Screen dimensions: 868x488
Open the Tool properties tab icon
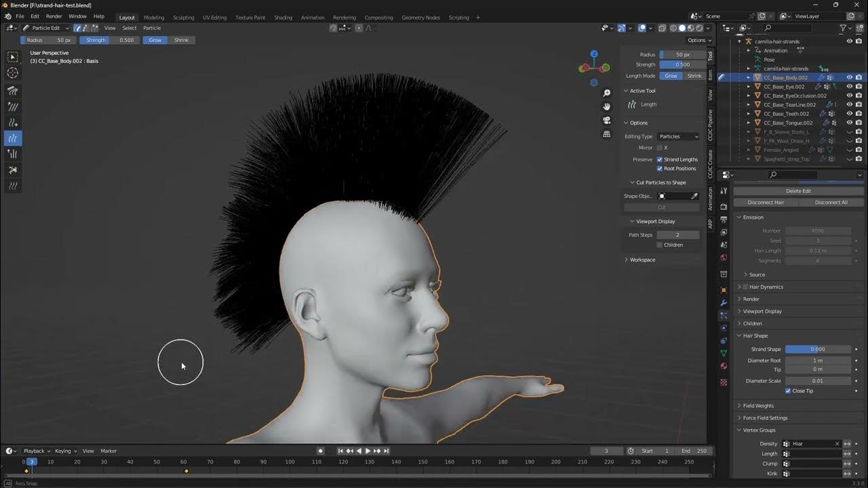click(x=724, y=191)
